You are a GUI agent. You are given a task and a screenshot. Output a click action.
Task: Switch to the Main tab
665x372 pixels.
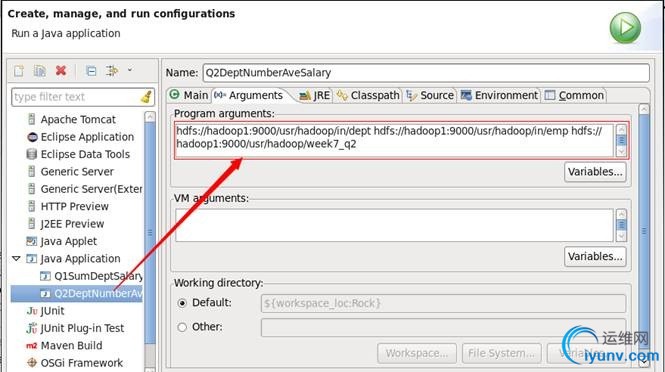tap(189, 95)
